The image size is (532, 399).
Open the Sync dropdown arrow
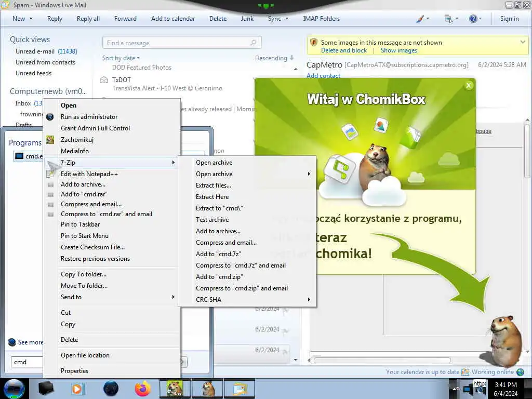point(287,19)
